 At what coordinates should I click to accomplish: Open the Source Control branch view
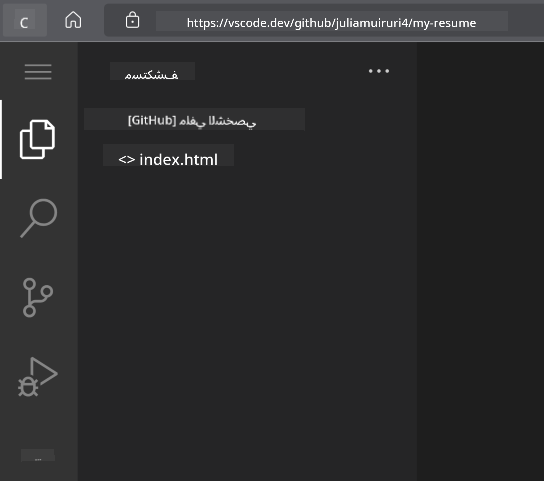point(38,297)
